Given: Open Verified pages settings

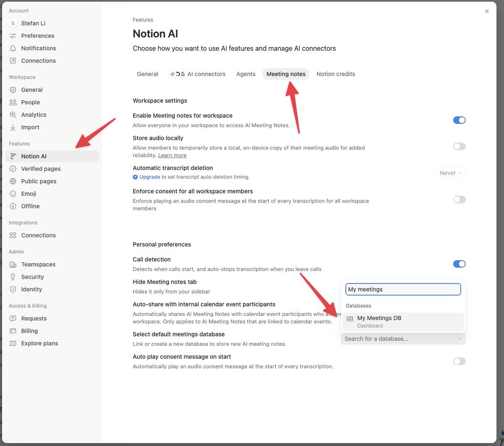Looking at the screenshot, I should point(52,169).
